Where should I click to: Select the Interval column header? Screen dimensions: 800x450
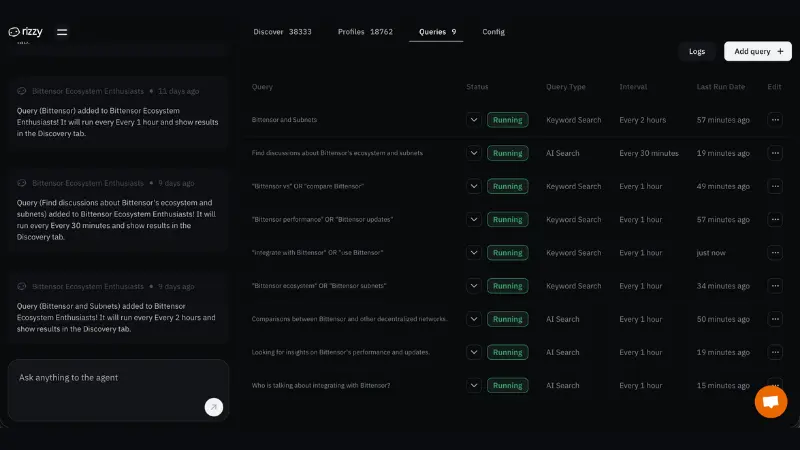pyautogui.click(x=633, y=87)
